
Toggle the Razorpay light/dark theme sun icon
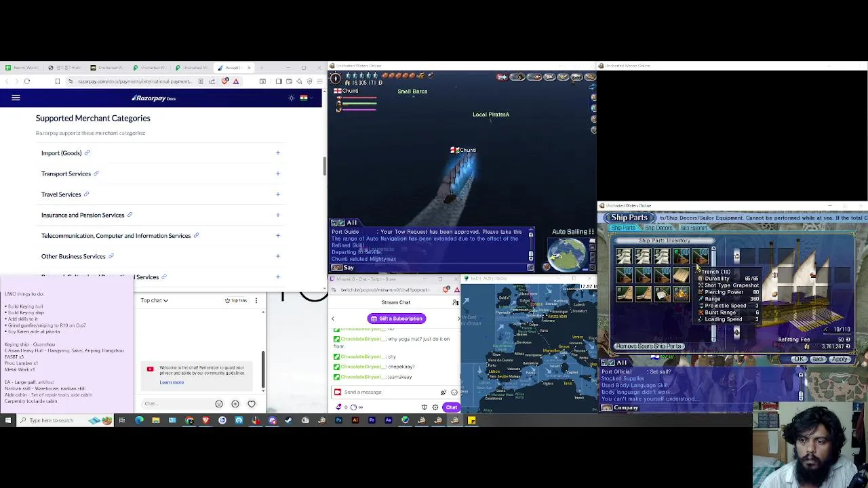pos(292,98)
